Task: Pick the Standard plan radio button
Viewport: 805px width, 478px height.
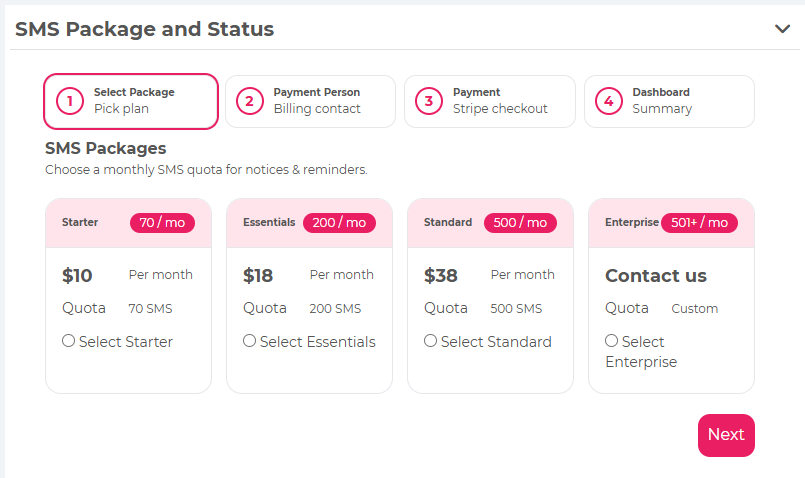Action: point(431,341)
